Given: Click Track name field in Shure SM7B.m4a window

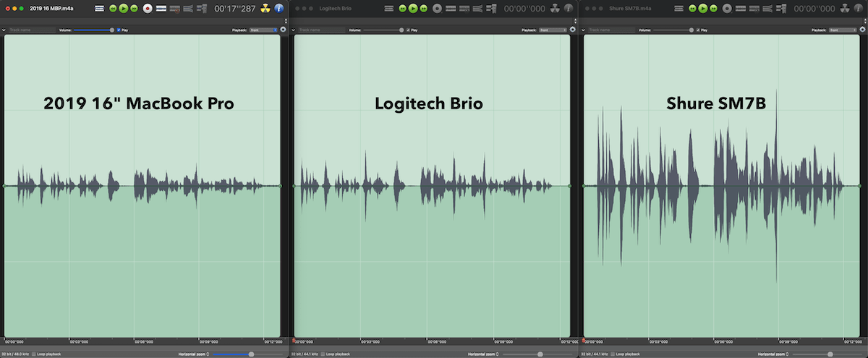Looking at the screenshot, I should (x=611, y=30).
